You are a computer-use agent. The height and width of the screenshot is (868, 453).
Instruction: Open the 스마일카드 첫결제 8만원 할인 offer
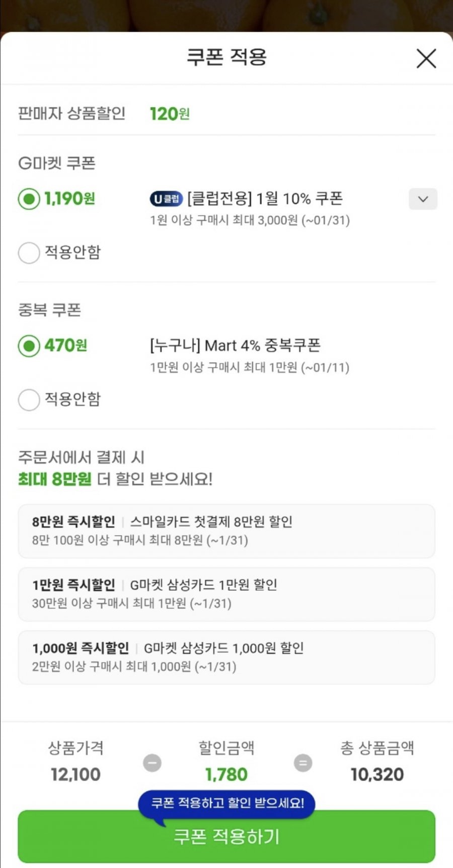point(226,531)
